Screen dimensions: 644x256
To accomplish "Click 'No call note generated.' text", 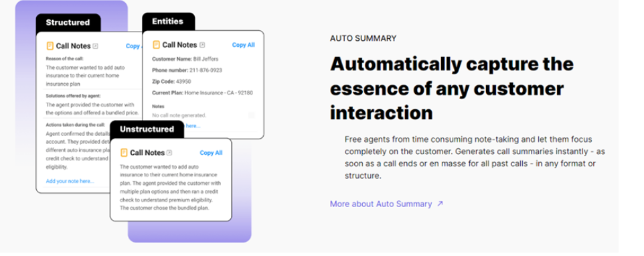I will [x=179, y=115].
